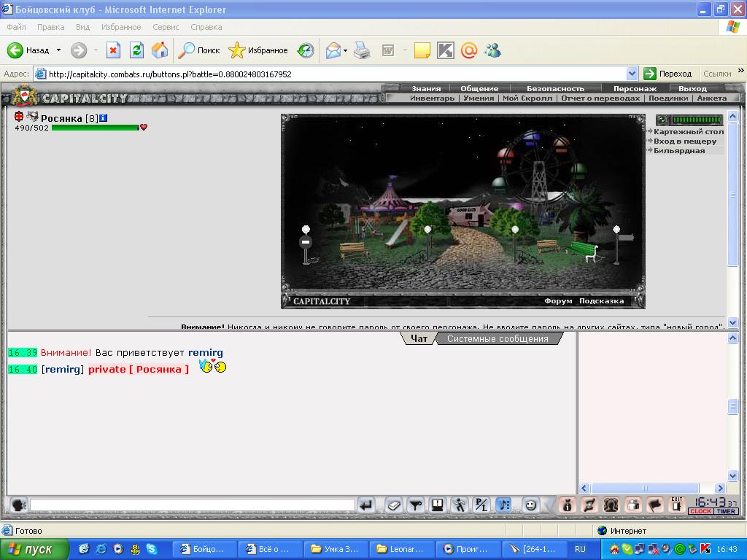The height and width of the screenshot is (560, 747).
Task: Open the Правка menu
Action: click(x=50, y=27)
